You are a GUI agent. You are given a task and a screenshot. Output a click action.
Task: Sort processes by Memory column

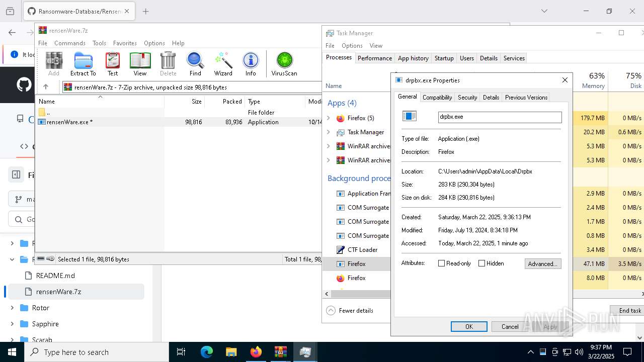[x=591, y=80]
